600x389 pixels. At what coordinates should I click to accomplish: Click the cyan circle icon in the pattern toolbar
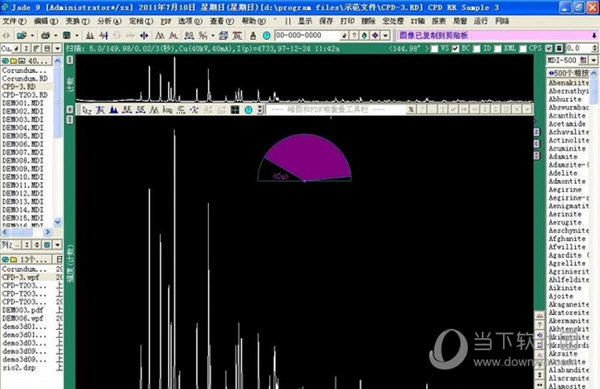248,110
